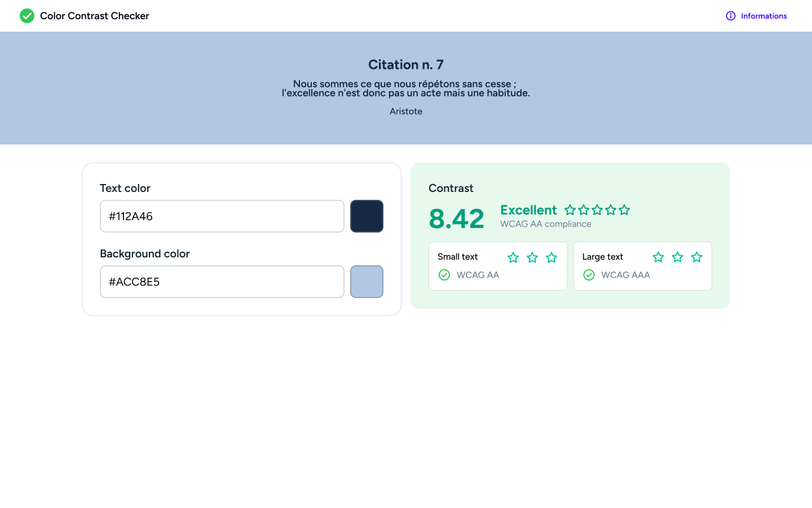Image resolution: width=812 pixels, height=508 pixels.
Task: Open the Informations link
Action: click(x=764, y=16)
